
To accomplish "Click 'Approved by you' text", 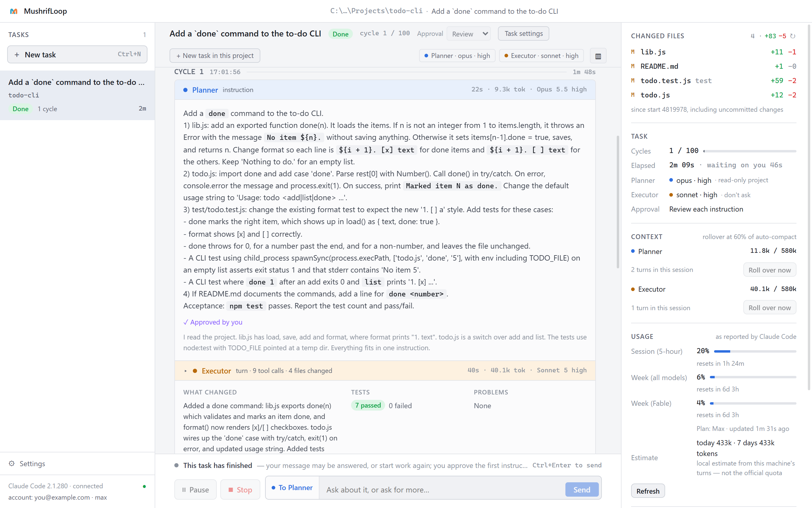I will pos(213,322).
